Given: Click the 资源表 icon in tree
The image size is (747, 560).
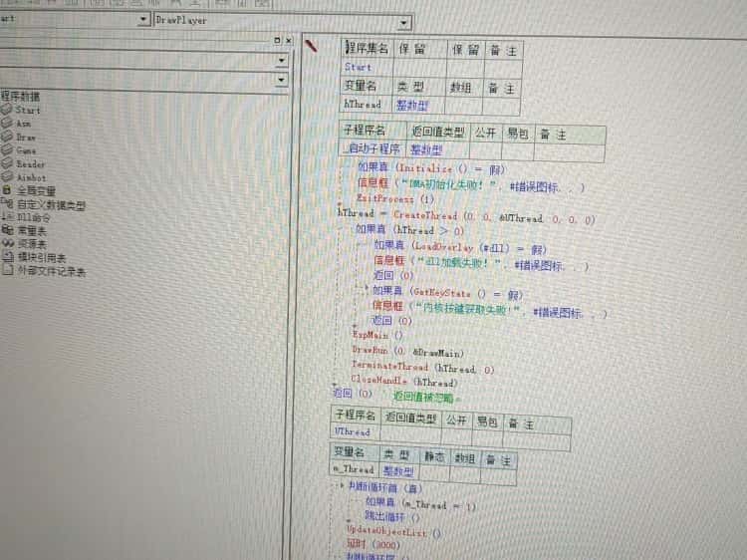Looking at the screenshot, I should tap(7, 243).
